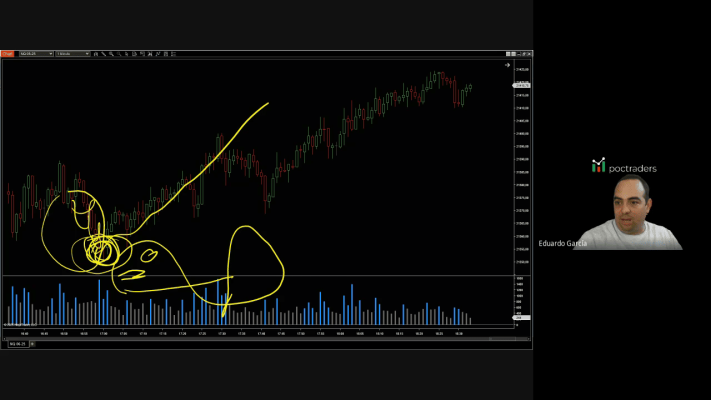Viewport: 711px width, 400px height.
Task: Select the NQ 06-25 tab at bottom
Action: 15,343
